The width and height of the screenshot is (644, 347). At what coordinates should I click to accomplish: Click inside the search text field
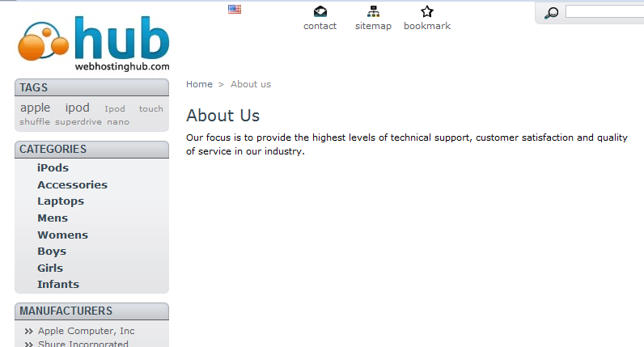604,12
